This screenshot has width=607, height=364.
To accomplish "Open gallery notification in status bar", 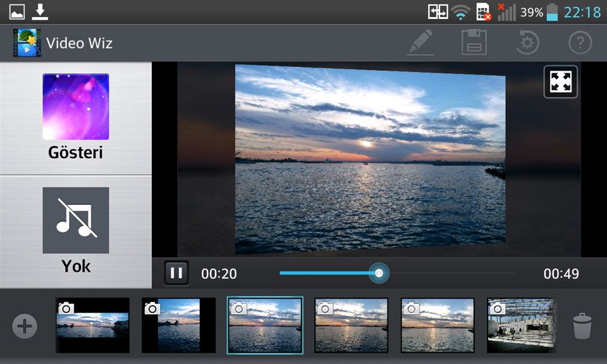I will tap(17, 12).
